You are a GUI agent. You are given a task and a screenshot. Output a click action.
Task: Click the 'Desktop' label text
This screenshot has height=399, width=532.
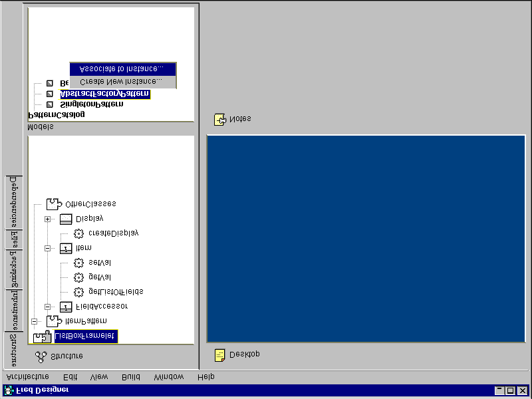[x=244, y=354]
